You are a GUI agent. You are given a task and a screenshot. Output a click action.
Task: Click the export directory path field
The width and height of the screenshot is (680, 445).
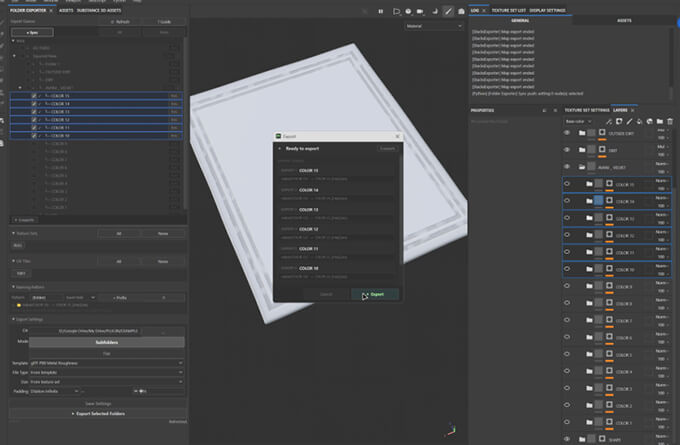pos(98,331)
